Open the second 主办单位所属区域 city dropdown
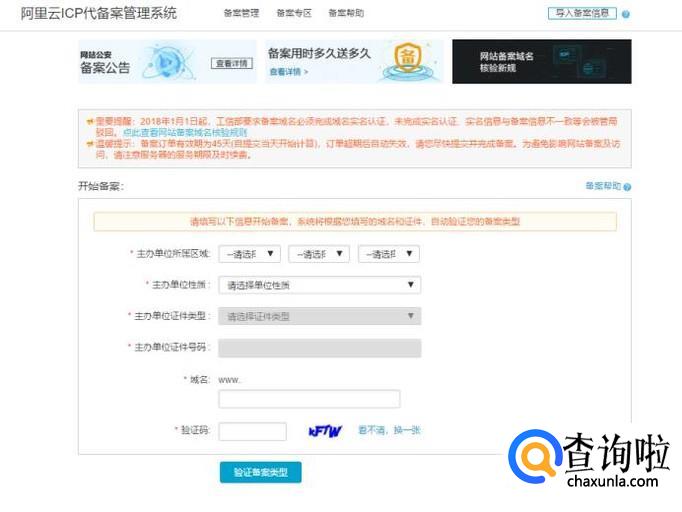This screenshot has width=682, height=512. click(x=319, y=254)
